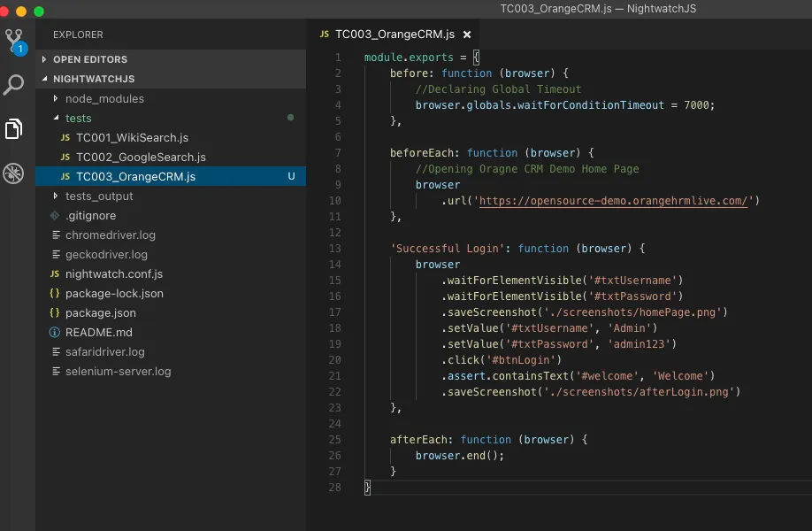The height and width of the screenshot is (531, 812).
Task: Click the lines icon beside selenium-server.log
Action: [x=56, y=372]
